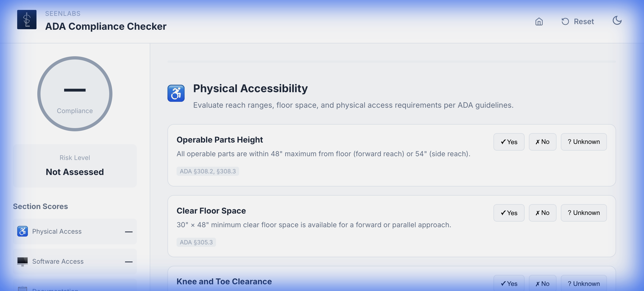Screen dimensions: 644x291
Task: Click the ADA §305.3 reference tag
Action: (x=196, y=242)
